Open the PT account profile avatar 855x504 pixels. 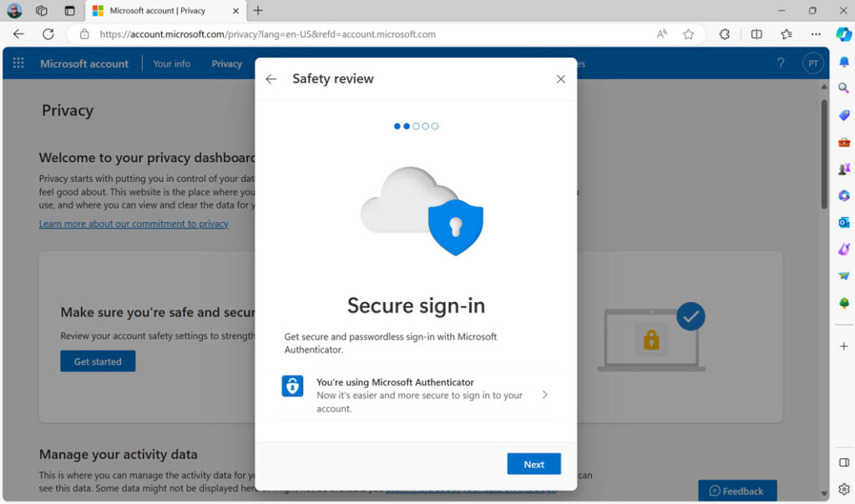(812, 63)
